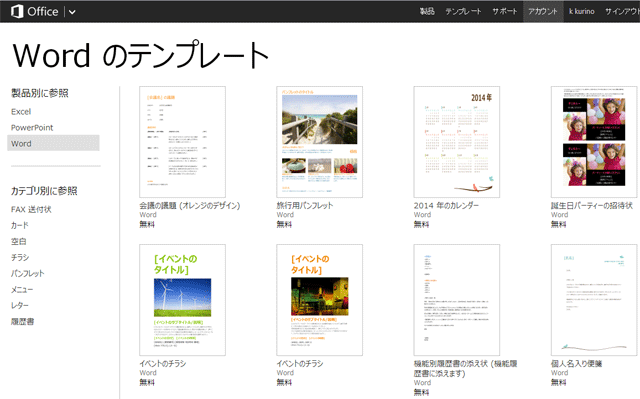Open the サポート menu
Image resolution: width=640 pixels, height=399 pixels.
click(x=504, y=11)
